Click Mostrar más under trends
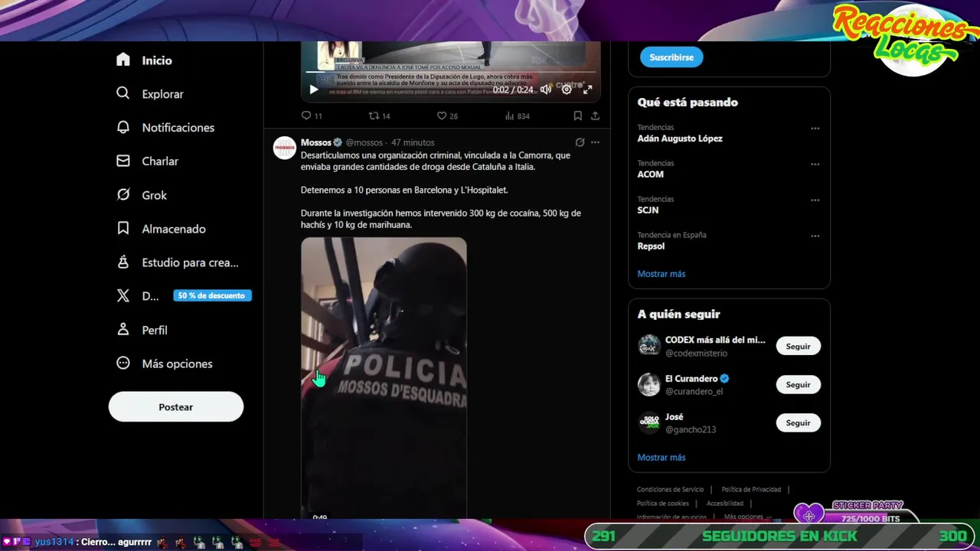 point(661,274)
